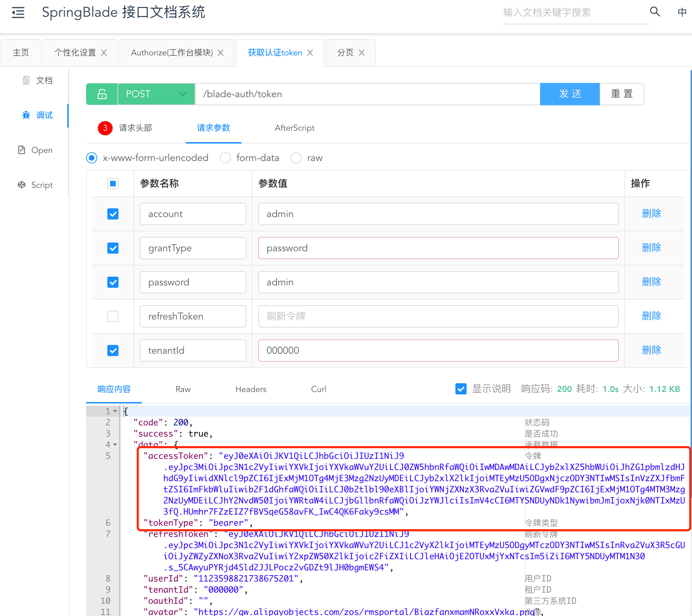This screenshot has width=692, height=616.
Task: Click the grantType value field
Action: pos(438,248)
